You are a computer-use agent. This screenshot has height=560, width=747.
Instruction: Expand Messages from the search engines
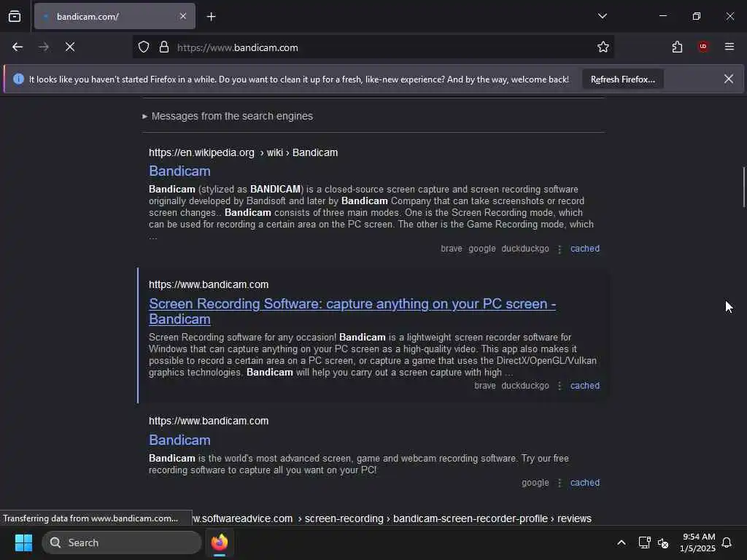(228, 116)
